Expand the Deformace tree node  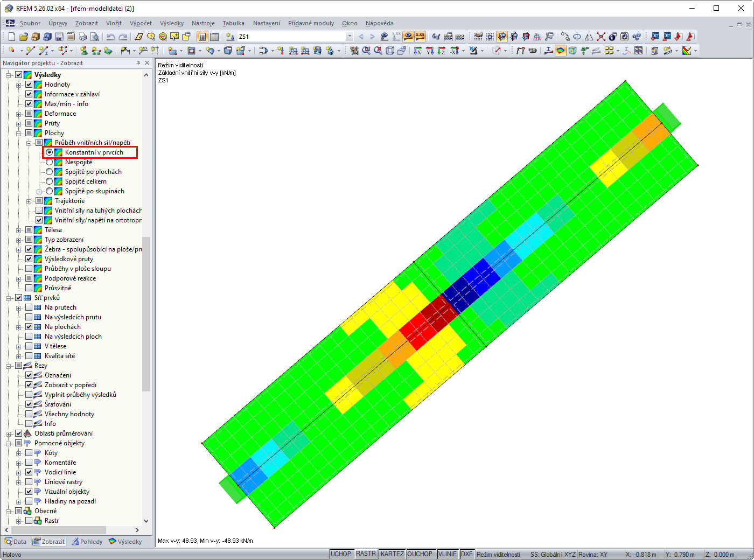click(x=19, y=114)
